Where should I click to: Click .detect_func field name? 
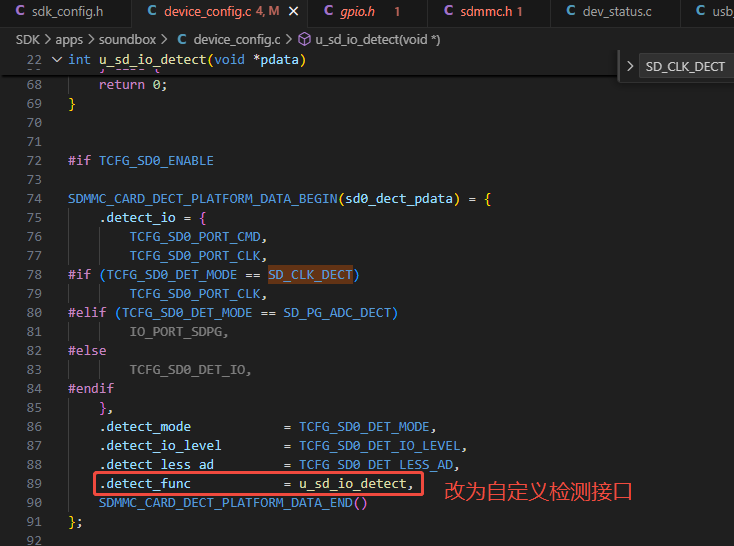[x=145, y=483]
